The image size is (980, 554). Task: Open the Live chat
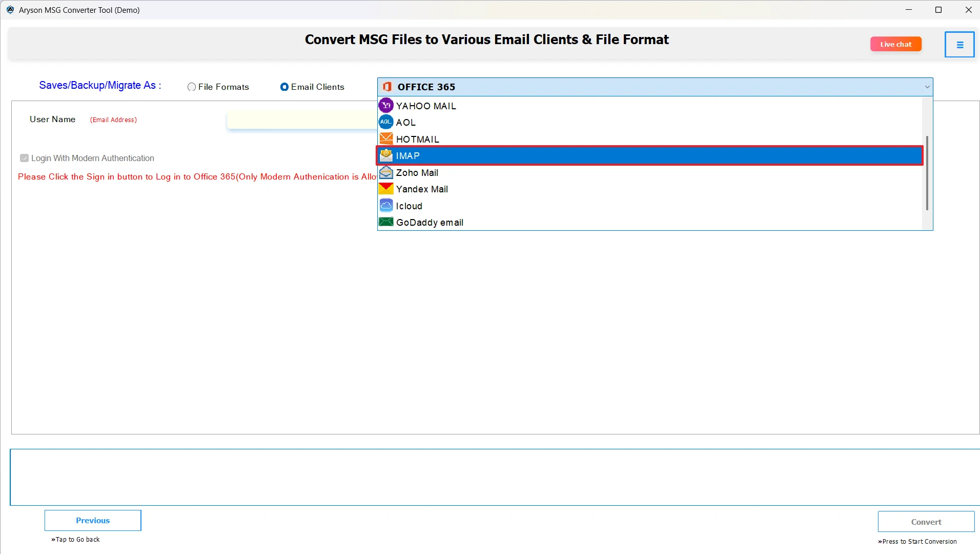coord(895,44)
